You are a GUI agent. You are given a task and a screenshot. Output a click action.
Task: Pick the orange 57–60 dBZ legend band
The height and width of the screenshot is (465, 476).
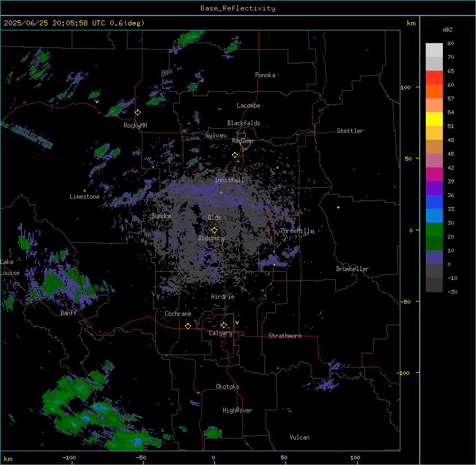click(x=434, y=91)
